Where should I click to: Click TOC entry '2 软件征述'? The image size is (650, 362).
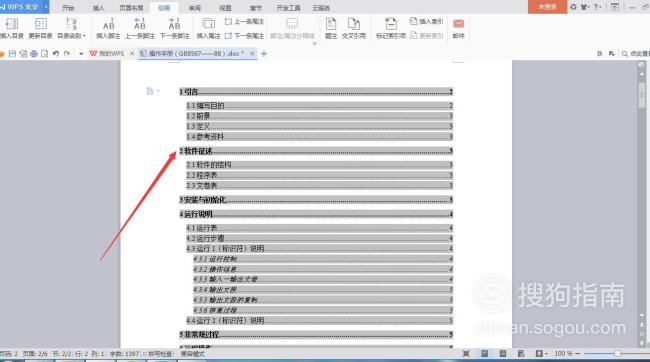pos(316,151)
